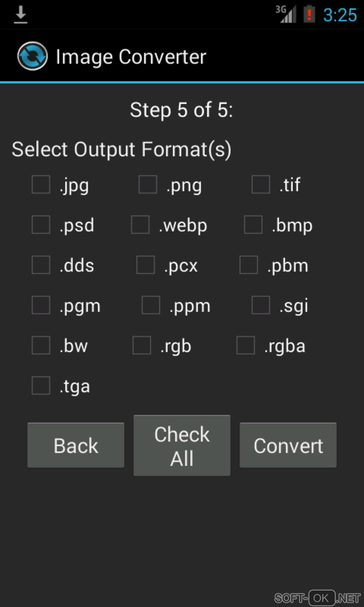Enable the .png format checkbox
Screen dimensions: 364x607
[148, 185]
